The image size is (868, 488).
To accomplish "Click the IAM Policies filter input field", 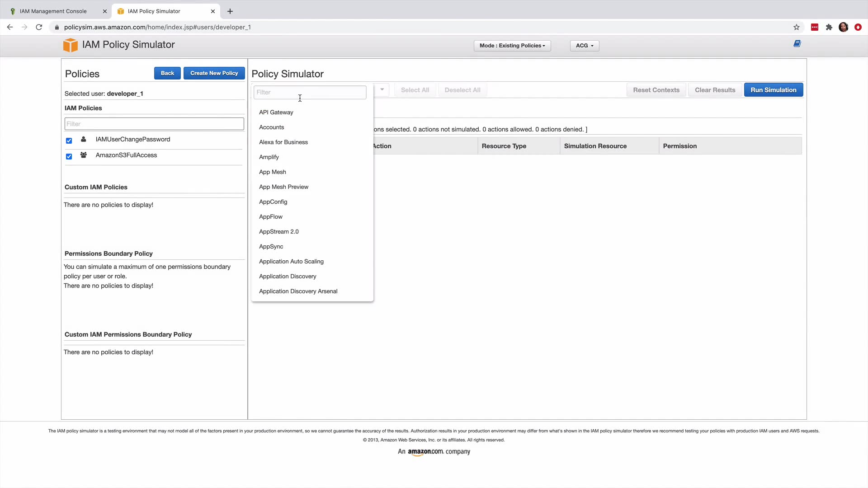I will click(154, 124).
